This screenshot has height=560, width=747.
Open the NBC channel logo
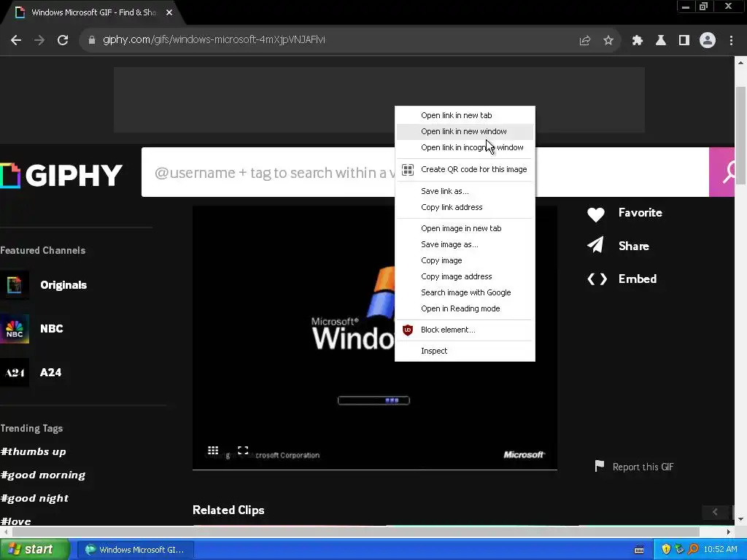point(15,329)
